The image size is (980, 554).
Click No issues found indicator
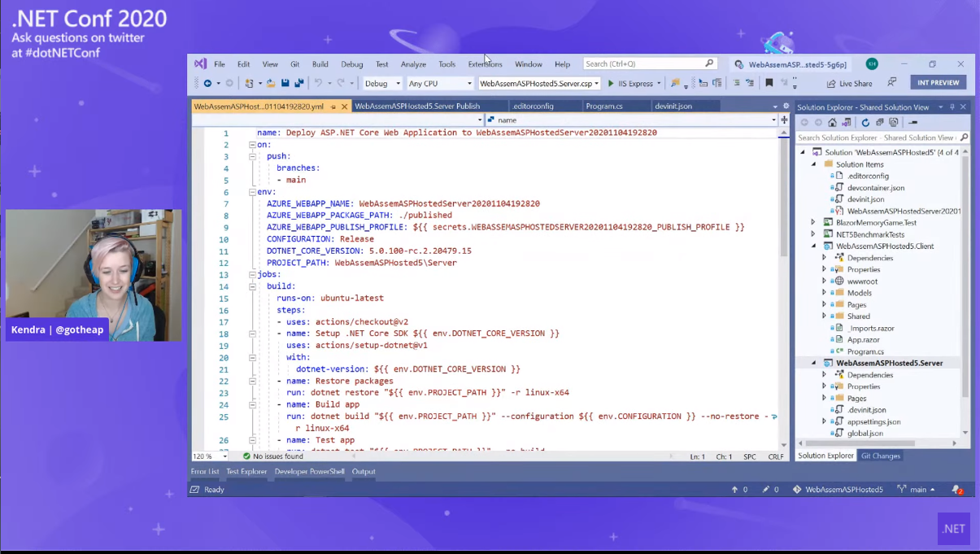click(272, 456)
